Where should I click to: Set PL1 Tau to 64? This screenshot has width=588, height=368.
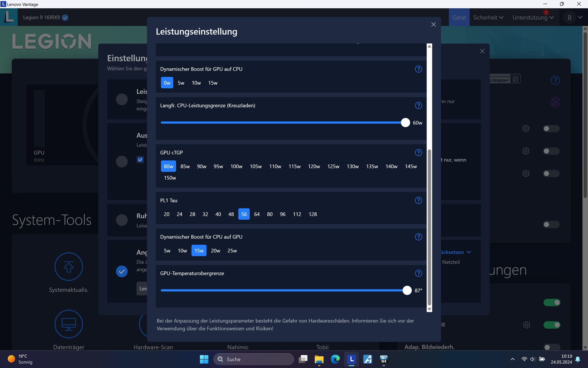(257, 214)
